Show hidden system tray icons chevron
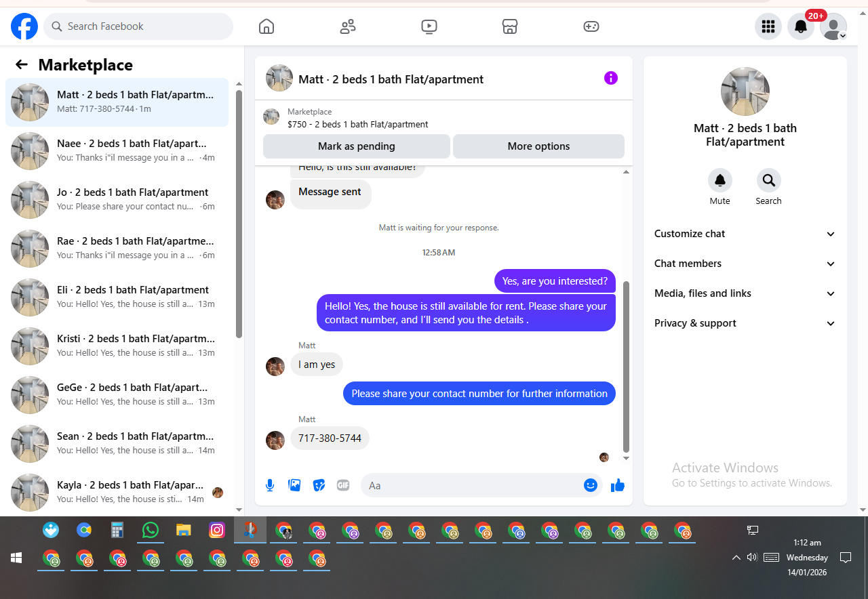This screenshot has height=599, width=868. (x=736, y=558)
